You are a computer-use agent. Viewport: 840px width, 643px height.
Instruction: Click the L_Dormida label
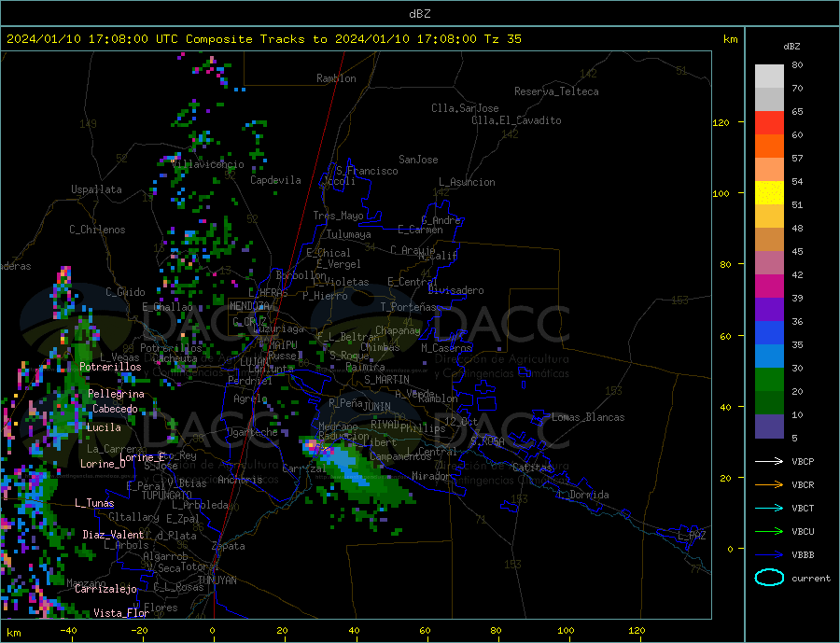pyautogui.click(x=584, y=495)
